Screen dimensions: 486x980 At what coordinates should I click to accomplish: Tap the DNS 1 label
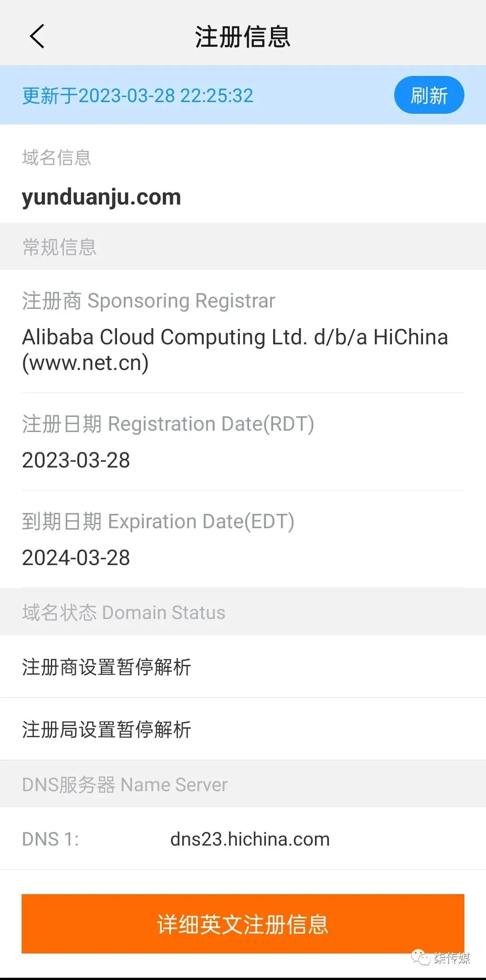tap(50, 839)
